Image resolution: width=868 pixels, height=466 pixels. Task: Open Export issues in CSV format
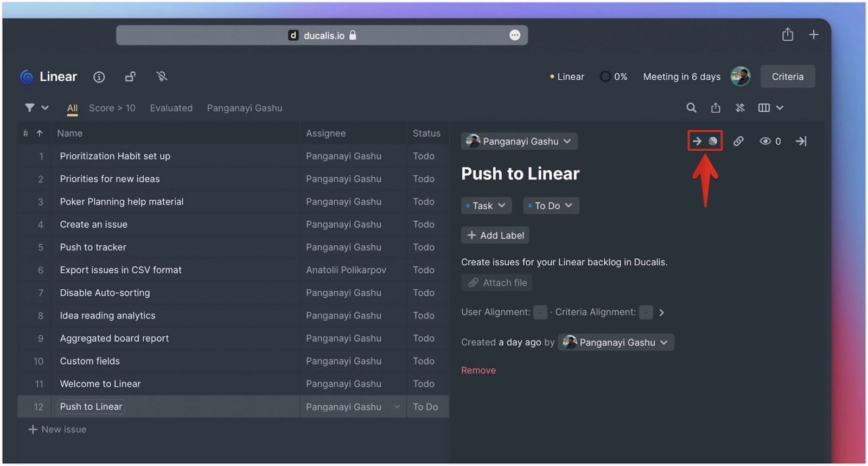pyautogui.click(x=120, y=270)
